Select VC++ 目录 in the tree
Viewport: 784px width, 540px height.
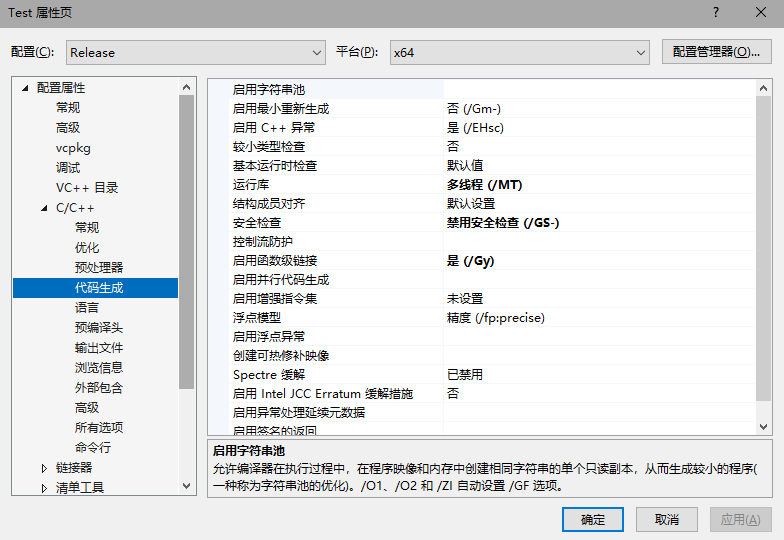(87, 188)
